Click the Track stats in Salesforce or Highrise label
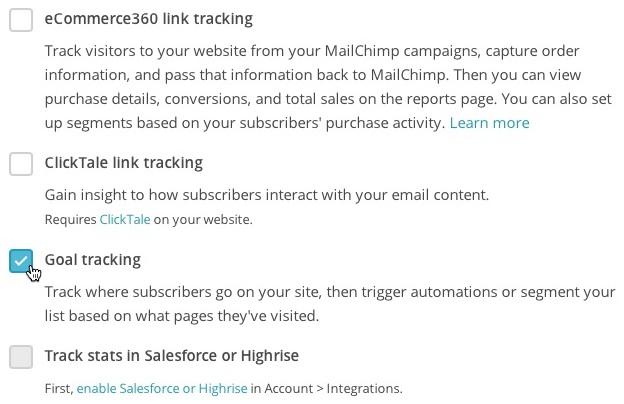This screenshot has height=404, width=624. [172, 356]
